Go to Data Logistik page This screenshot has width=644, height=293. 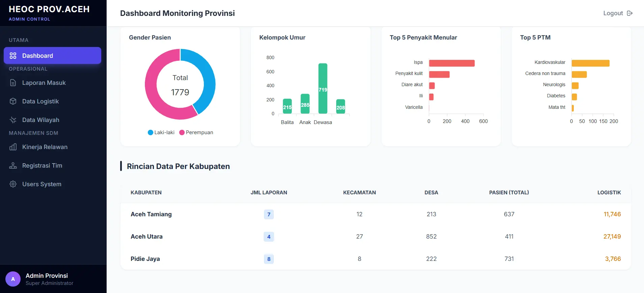pos(52,101)
